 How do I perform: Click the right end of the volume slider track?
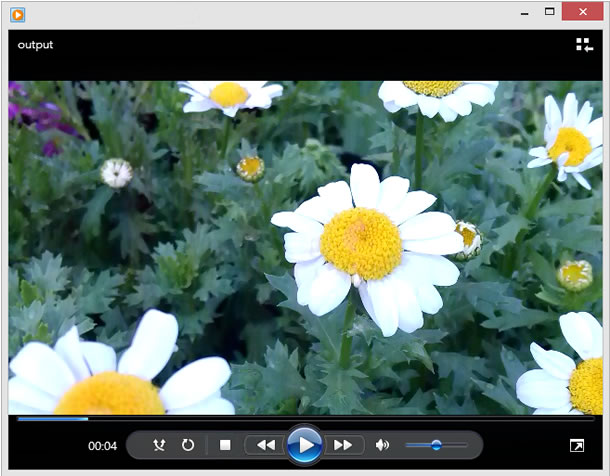466,445
